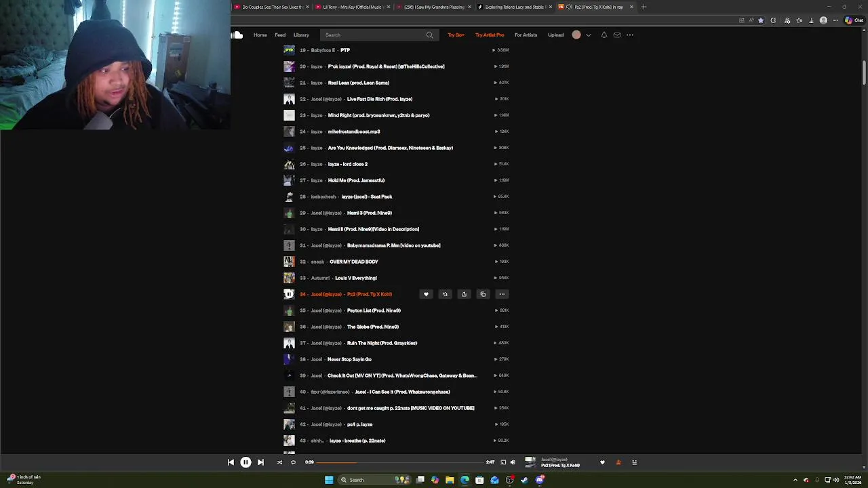
Task: Favorite this page with the star icon
Action: [761, 20]
